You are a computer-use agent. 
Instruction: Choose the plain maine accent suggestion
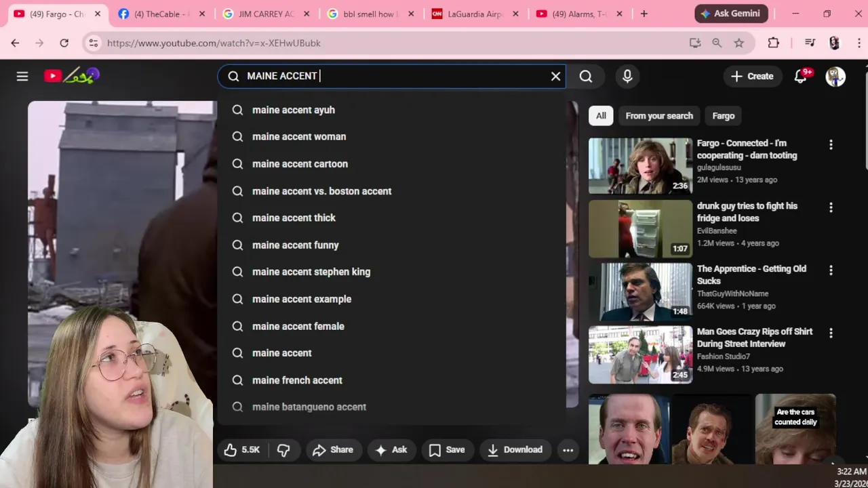click(x=391, y=353)
